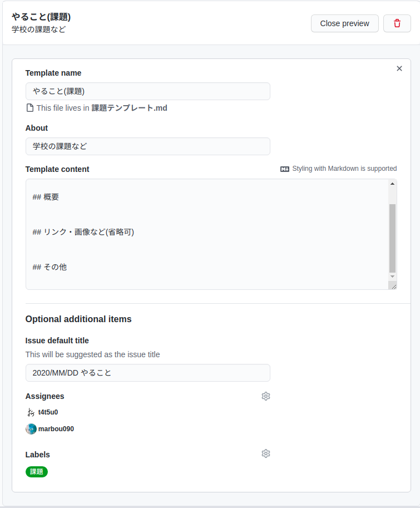This screenshot has width=420, height=508.
Task: Click the Close preview button
Action: click(345, 23)
